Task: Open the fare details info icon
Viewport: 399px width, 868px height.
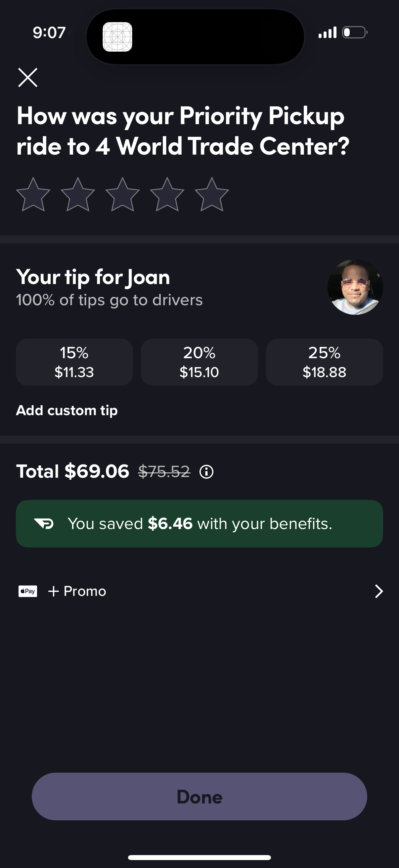Action: click(206, 472)
